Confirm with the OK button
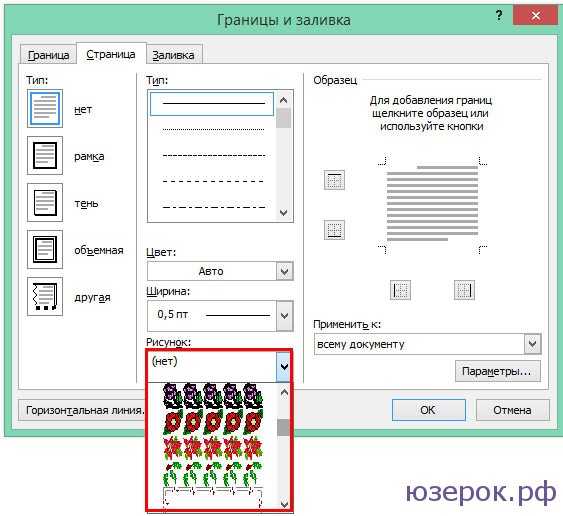Viewport: 563px width, 516px height. point(429,410)
